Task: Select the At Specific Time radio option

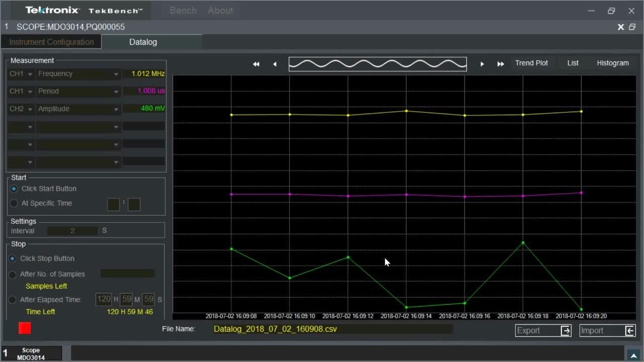Action: click(14, 203)
